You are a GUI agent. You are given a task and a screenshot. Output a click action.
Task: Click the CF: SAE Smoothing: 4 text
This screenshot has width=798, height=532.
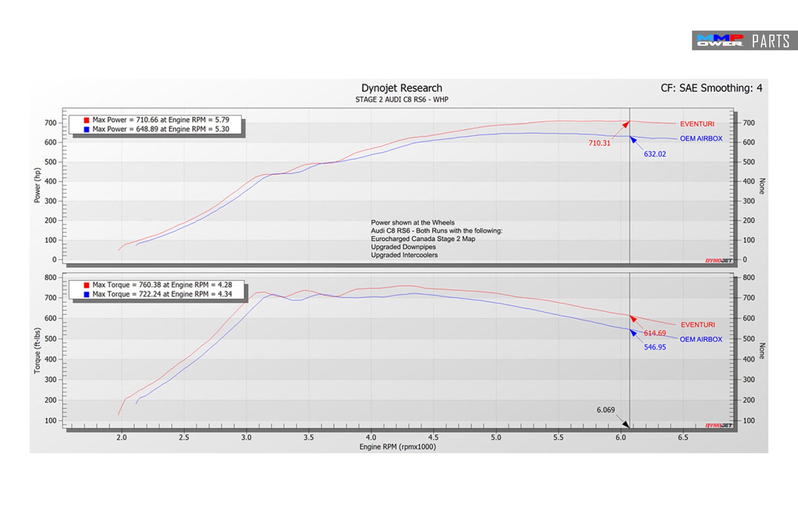711,88
